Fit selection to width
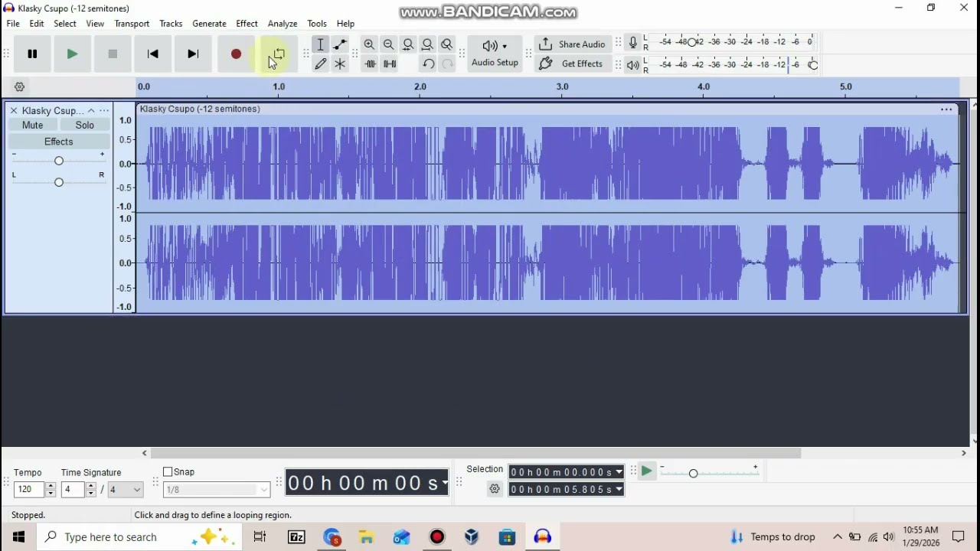This screenshot has height=551, width=980. pyautogui.click(x=408, y=44)
